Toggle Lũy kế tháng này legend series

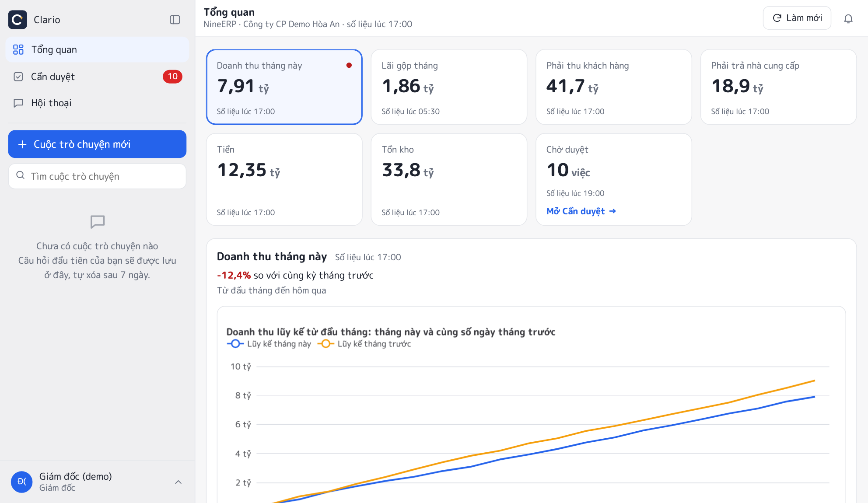tap(269, 344)
